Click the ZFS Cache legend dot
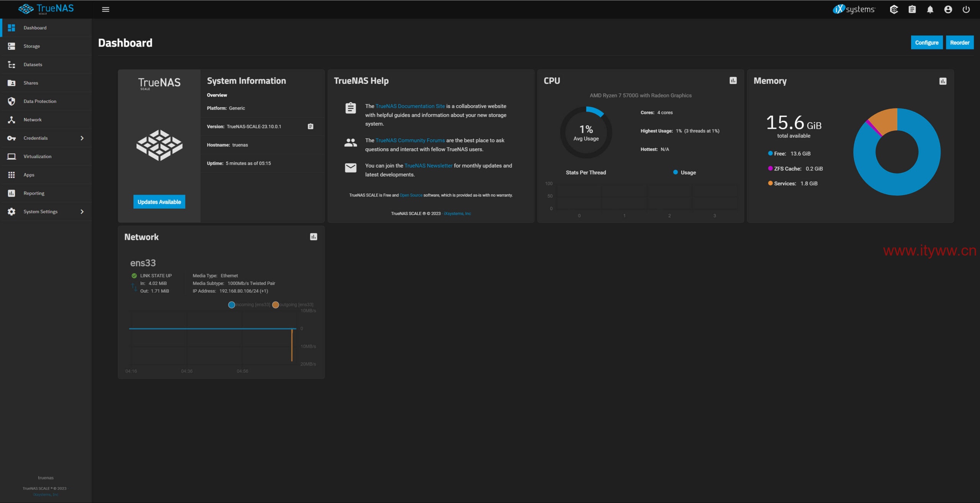This screenshot has height=503, width=980. tap(770, 168)
